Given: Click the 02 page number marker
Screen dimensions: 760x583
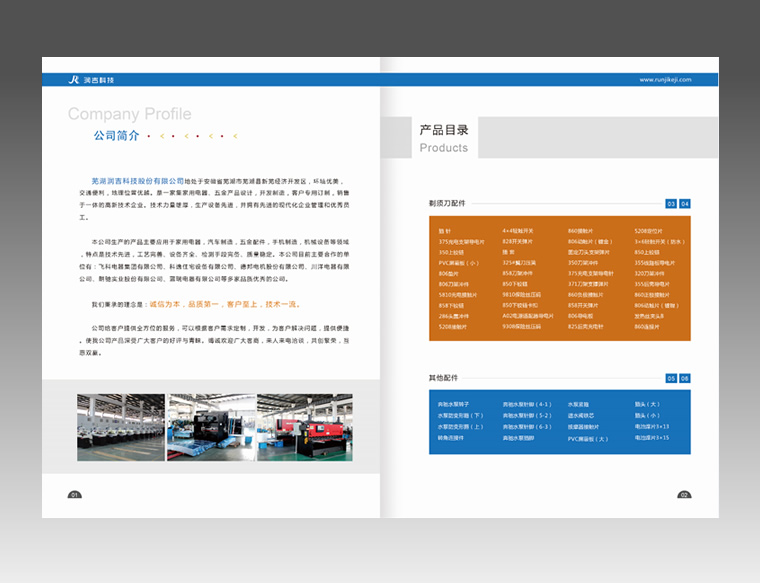Looking at the screenshot, I should click(x=684, y=495).
